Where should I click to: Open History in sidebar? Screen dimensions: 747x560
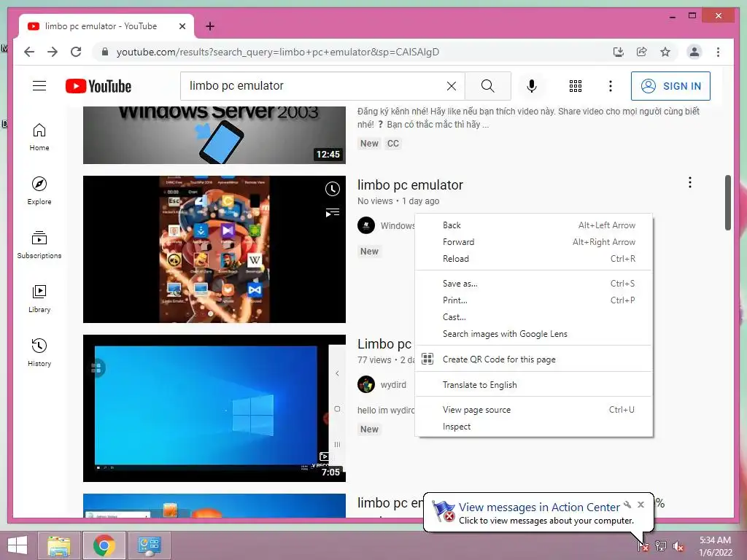pos(39,353)
